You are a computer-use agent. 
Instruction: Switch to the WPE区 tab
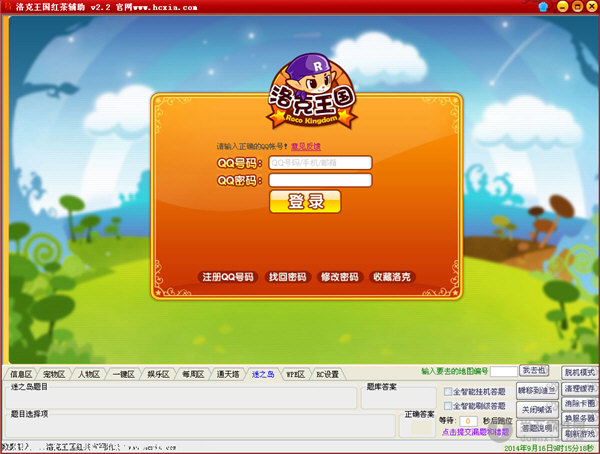(x=295, y=374)
